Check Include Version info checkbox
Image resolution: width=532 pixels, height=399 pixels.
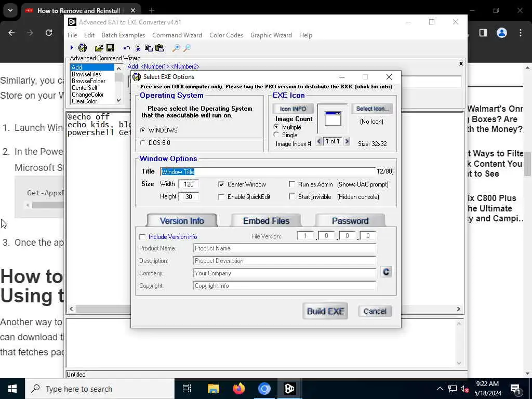pos(142,237)
